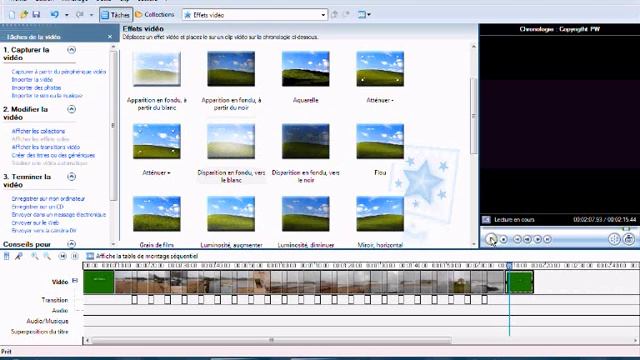This screenshot has width=640, height=360.
Task: Collapse the Modifier la vidéo section
Action: (x=71, y=109)
